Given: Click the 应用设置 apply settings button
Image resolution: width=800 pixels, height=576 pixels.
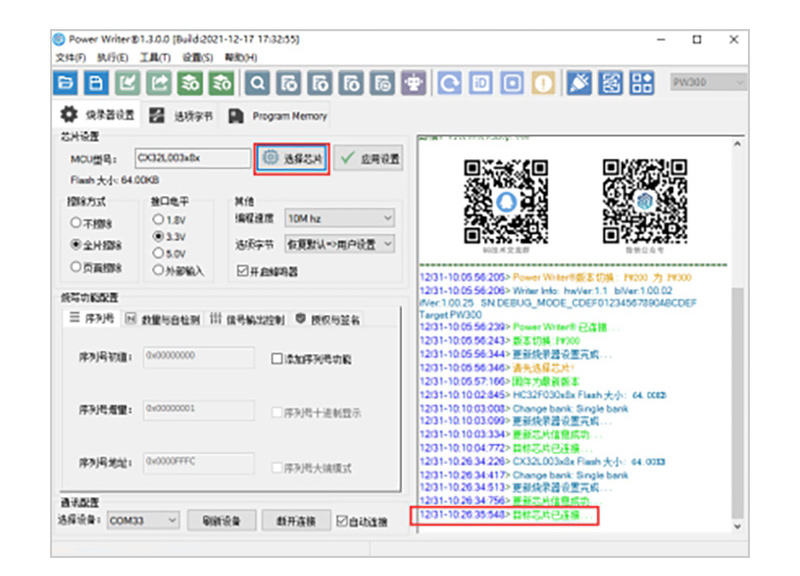Looking at the screenshot, I should click(x=368, y=158).
